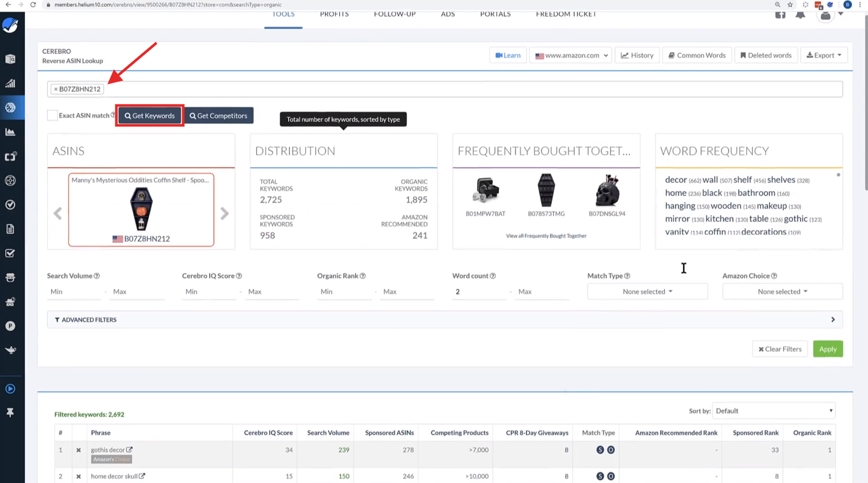Open the History button

[x=637, y=55]
